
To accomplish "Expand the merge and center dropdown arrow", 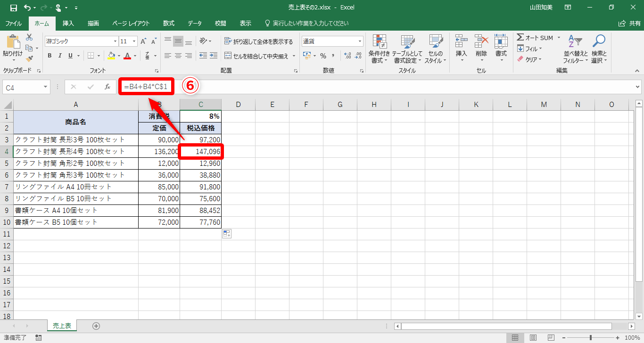I will pyautogui.click(x=294, y=56).
